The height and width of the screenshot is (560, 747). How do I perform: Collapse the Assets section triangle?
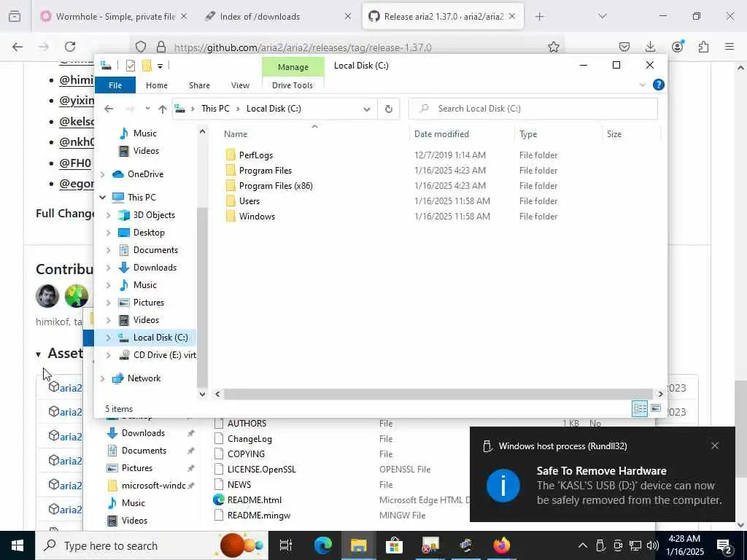click(x=38, y=354)
